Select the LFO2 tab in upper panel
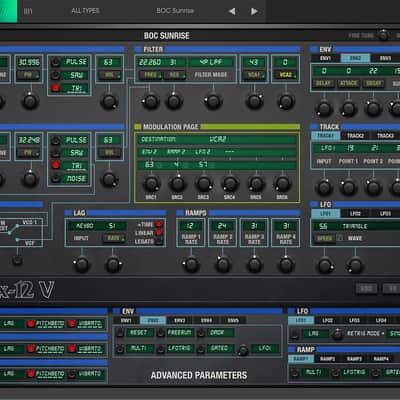The image size is (400, 400). click(355, 214)
